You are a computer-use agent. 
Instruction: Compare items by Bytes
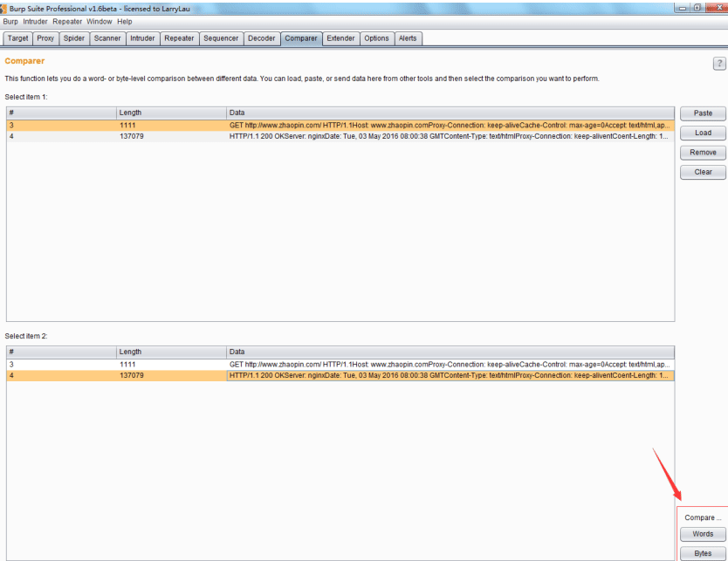pos(703,553)
